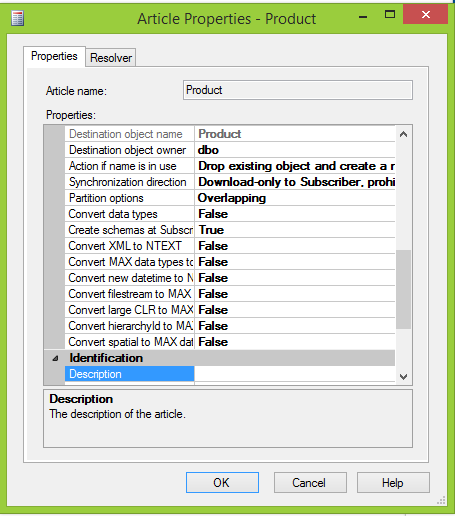The image size is (455, 516).
Task: Minimize the Article Properties dialog
Action: (363, 16)
